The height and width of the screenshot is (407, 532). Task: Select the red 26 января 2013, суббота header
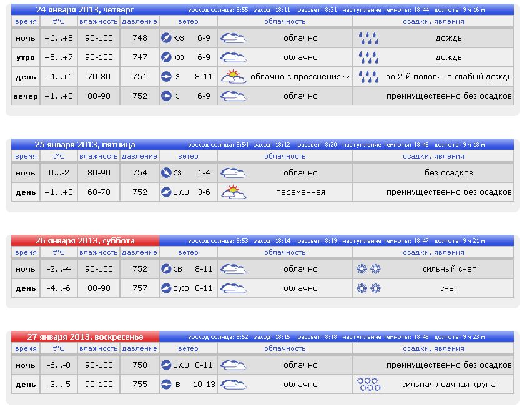[x=85, y=241]
